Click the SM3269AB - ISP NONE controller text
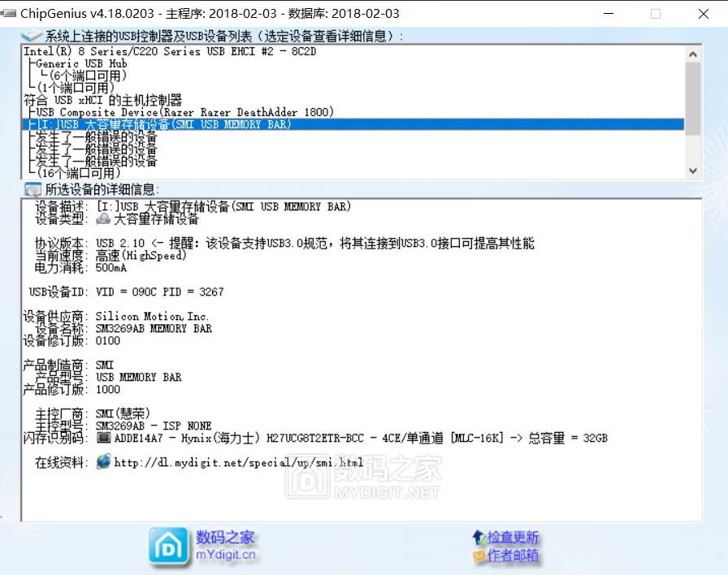The image size is (728, 575). (x=154, y=426)
